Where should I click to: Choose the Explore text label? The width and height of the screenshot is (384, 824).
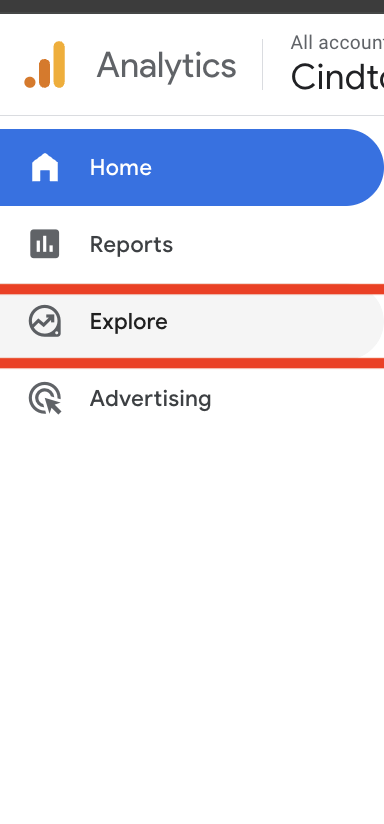[129, 322]
